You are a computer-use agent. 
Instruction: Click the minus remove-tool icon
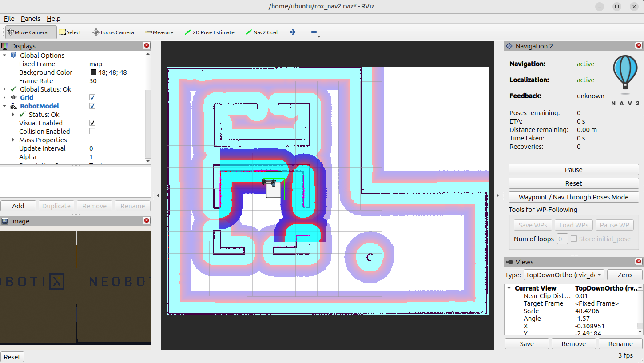coord(314,32)
